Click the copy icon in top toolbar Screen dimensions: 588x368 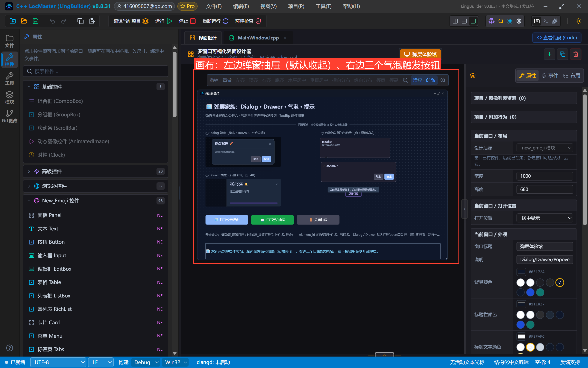[80, 21]
